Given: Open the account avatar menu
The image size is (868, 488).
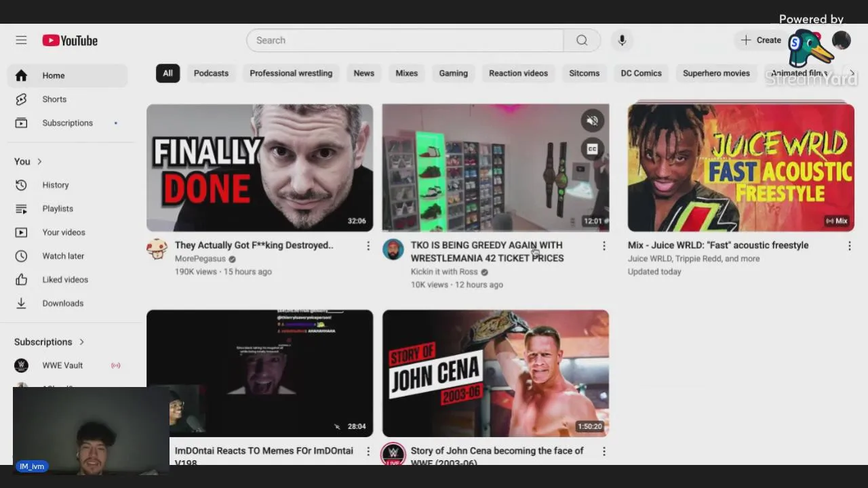Looking at the screenshot, I should click(x=841, y=41).
